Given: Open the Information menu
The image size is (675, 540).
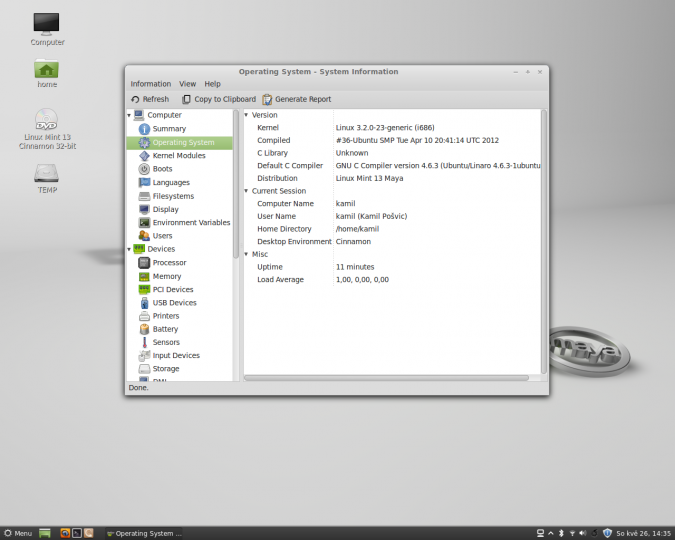Looking at the screenshot, I should (x=151, y=84).
